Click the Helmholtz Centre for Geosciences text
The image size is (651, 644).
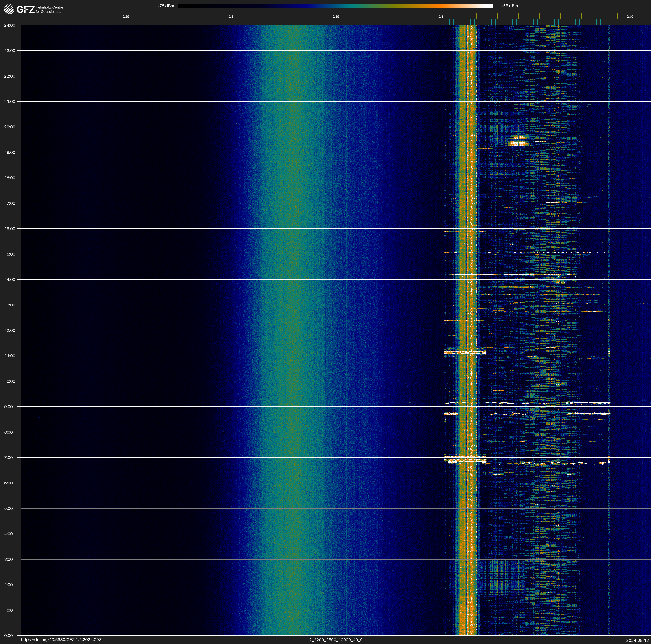pos(49,9)
